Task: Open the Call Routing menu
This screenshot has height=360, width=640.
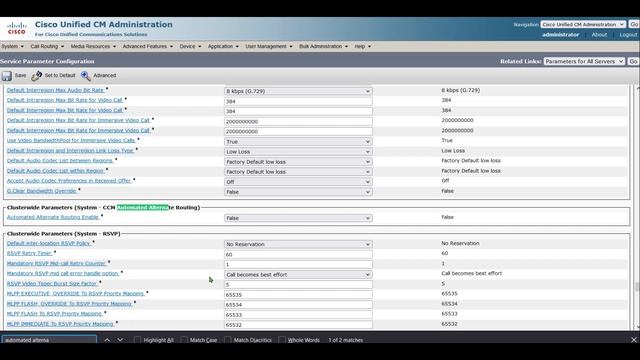Action: (x=47, y=47)
